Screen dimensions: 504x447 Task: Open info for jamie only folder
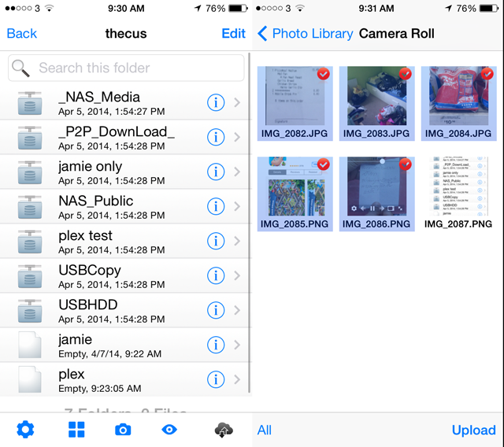[216, 172]
